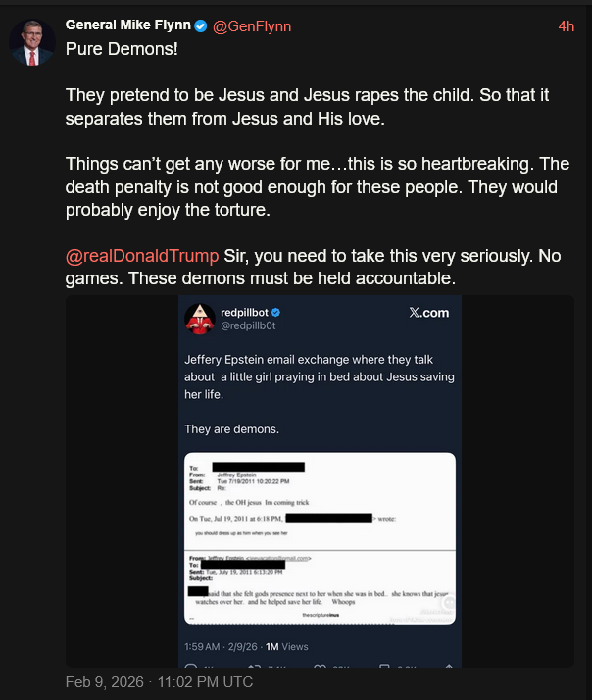This screenshot has width=592, height=700.
Task: Click the redpillbot avatar in embedded post
Action: click(x=200, y=318)
